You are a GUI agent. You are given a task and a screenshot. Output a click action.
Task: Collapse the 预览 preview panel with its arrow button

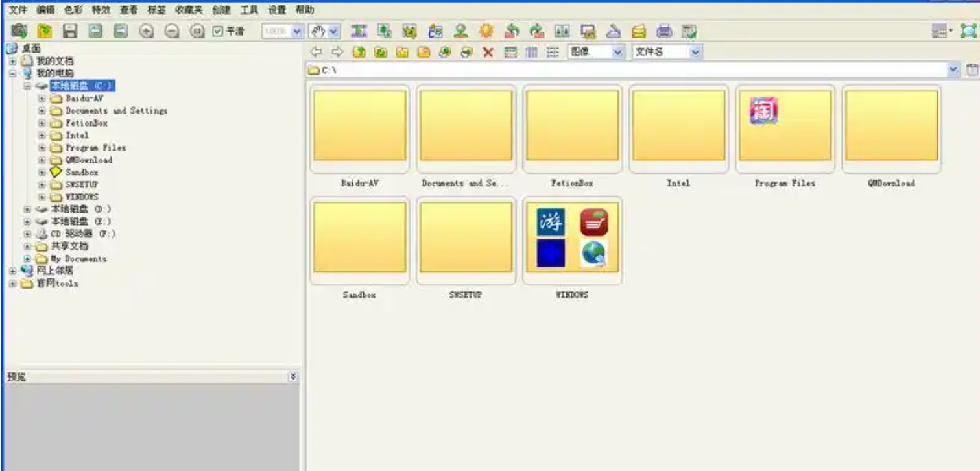(x=293, y=376)
